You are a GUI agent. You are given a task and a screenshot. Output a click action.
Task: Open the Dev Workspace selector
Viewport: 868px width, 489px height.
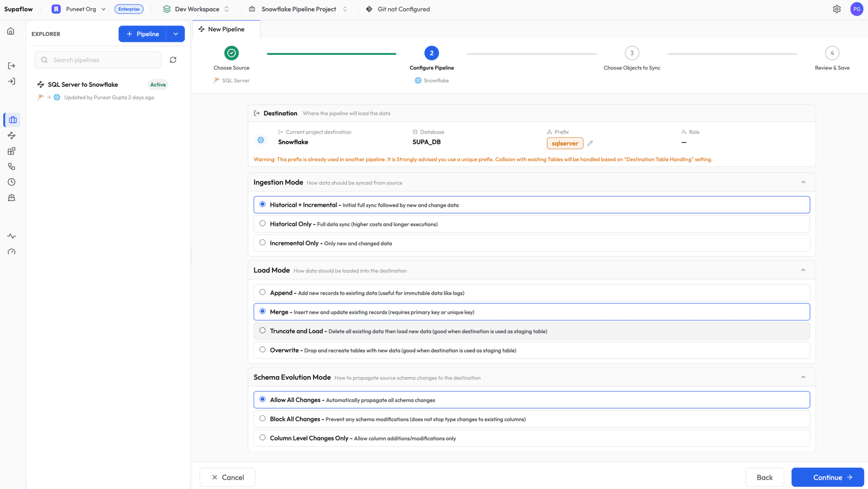click(195, 9)
